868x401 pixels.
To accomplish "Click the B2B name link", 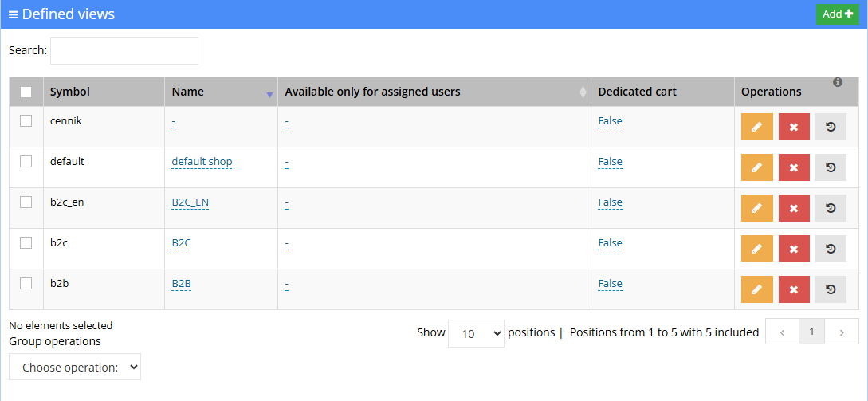I will tap(181, 284).
